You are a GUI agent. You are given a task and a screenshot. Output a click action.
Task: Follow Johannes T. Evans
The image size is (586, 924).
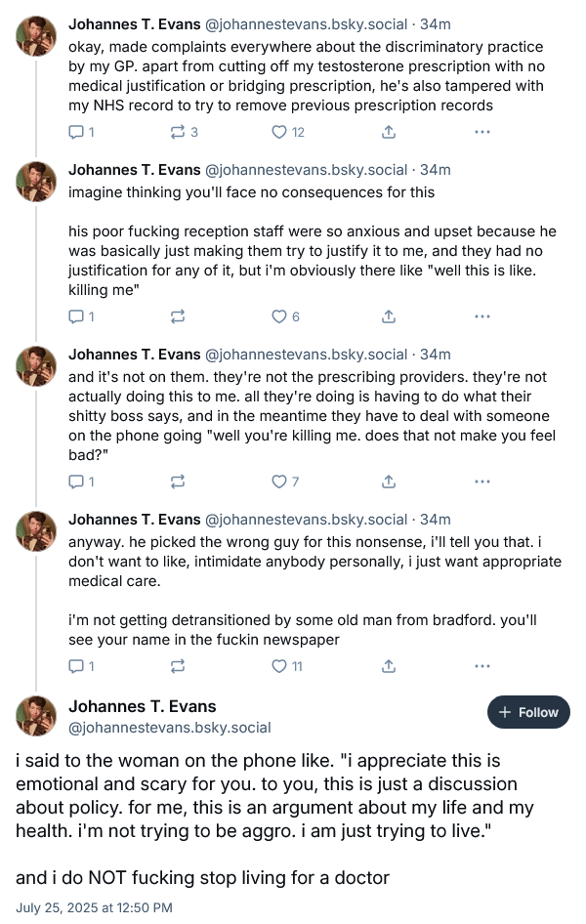(x=528, y=712)
